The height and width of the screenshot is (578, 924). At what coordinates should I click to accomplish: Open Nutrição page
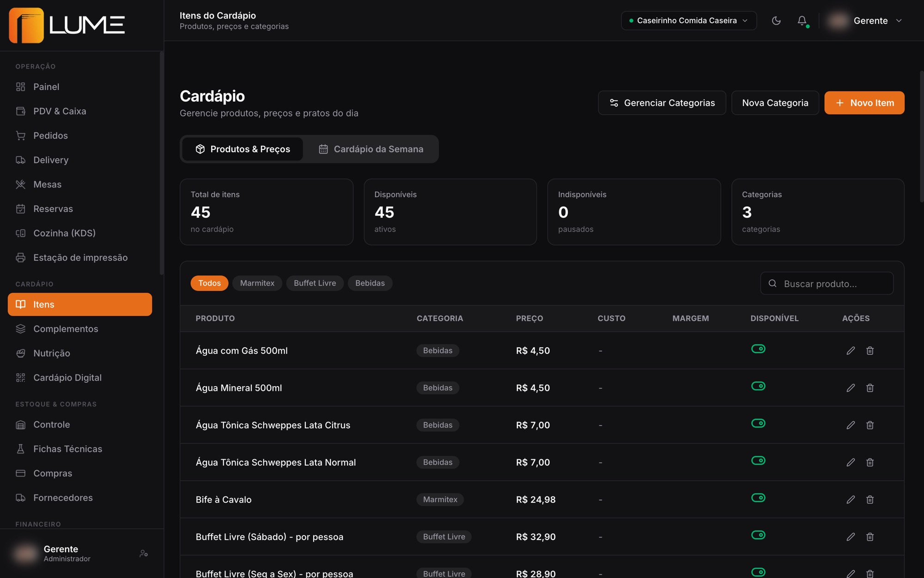point(80,353)
